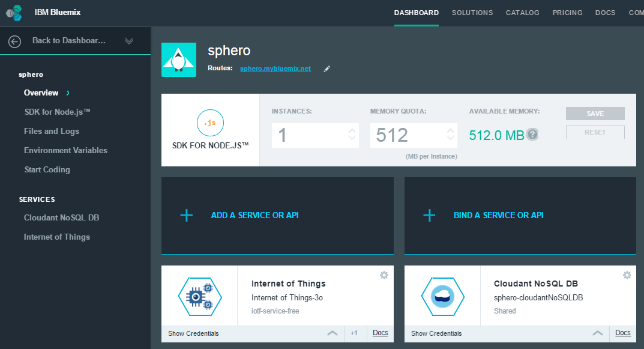Open Start Coding in sidebar
Screen dimensions: 644x349
point(47,170)
